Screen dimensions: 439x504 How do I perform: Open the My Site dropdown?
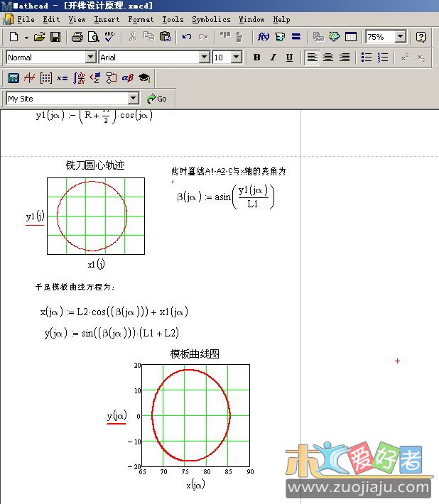click(133, 99)
